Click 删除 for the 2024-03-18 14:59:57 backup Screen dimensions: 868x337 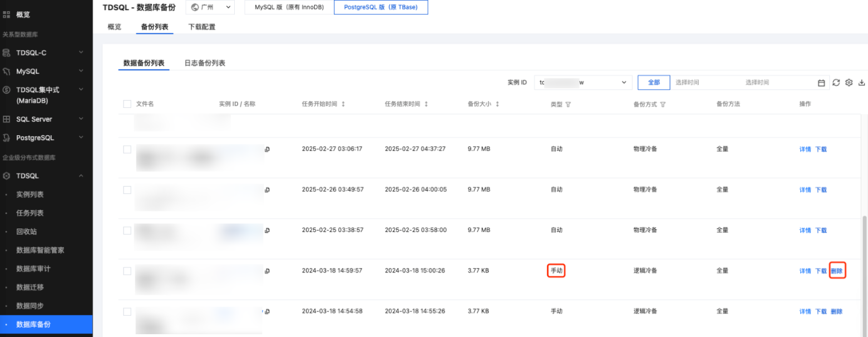837,271
